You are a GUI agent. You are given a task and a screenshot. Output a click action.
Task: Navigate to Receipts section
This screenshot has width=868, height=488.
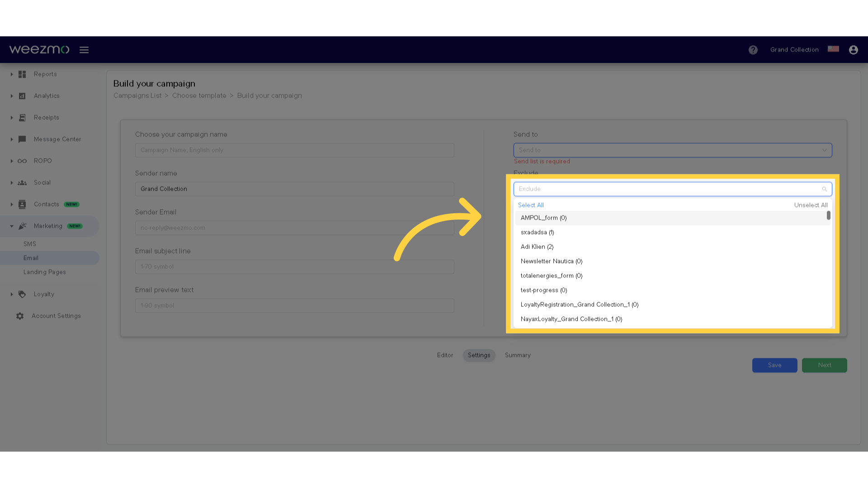click(47, 117)
